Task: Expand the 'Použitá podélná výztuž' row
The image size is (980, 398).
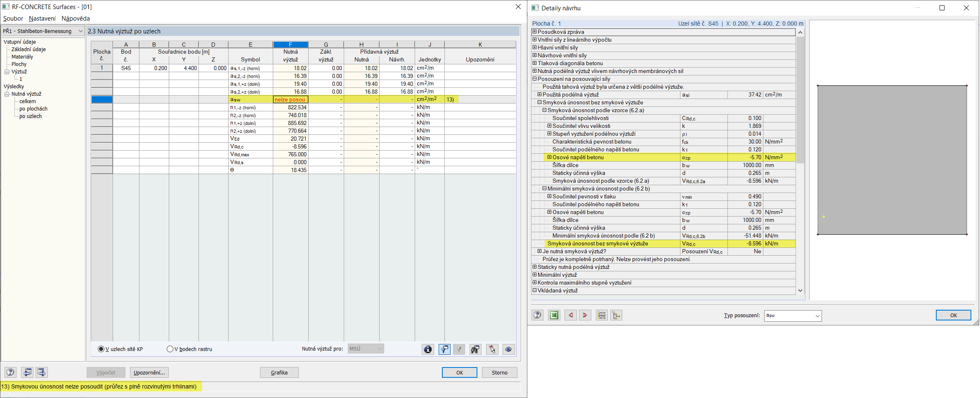Action: tap(539, 94)
